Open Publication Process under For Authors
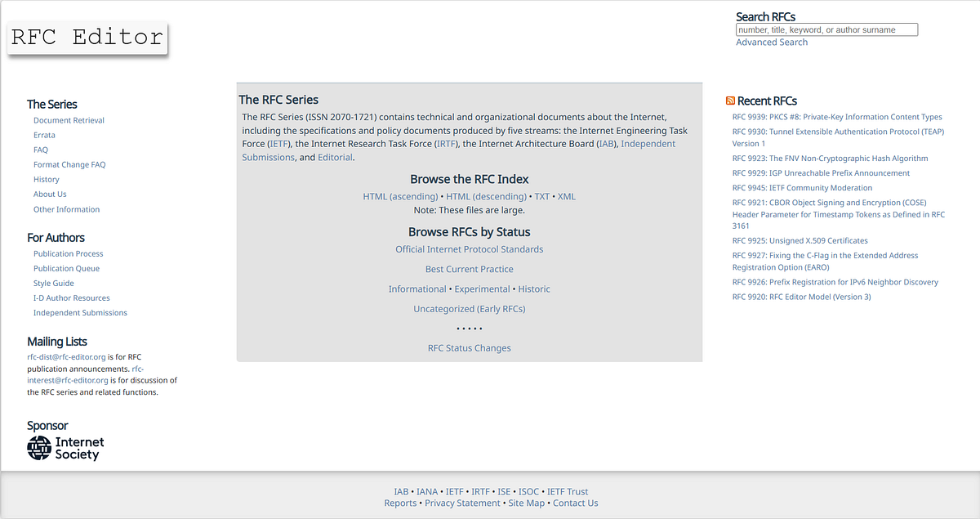Viewport: 980px width, 519px height. tap(68, 253)
